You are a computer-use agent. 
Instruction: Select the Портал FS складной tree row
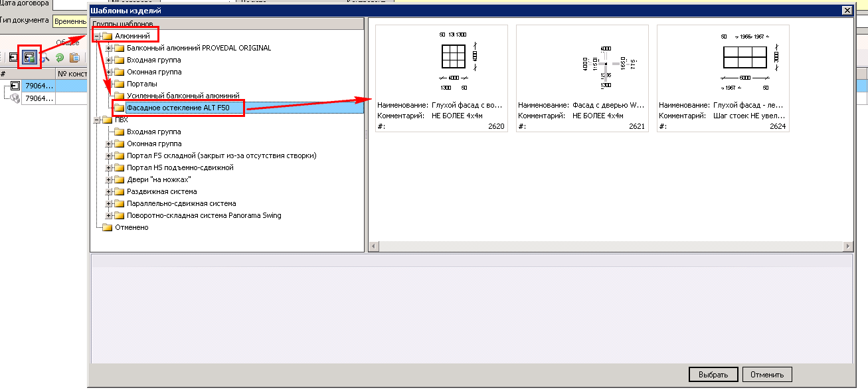pos(221,155)
